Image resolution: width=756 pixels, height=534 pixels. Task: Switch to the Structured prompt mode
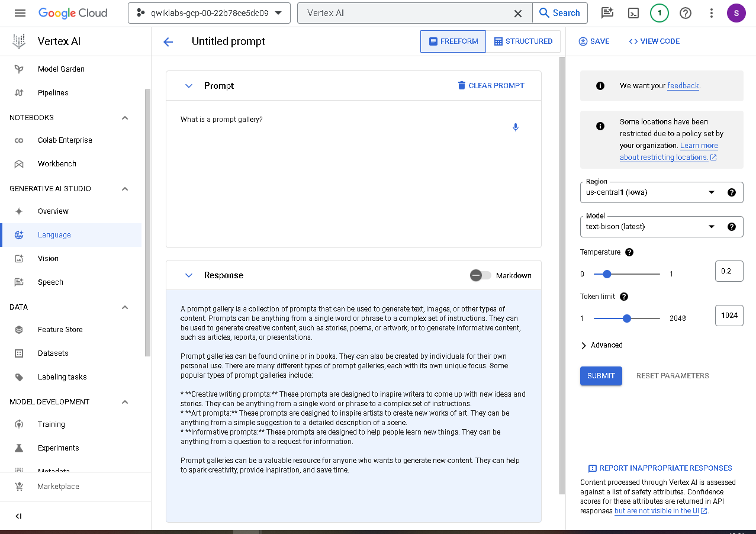pyautogui.click(x=523, y=41)
